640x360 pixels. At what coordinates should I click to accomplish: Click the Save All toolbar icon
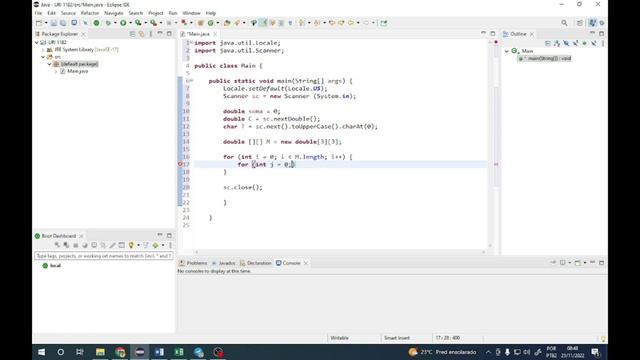63,23
